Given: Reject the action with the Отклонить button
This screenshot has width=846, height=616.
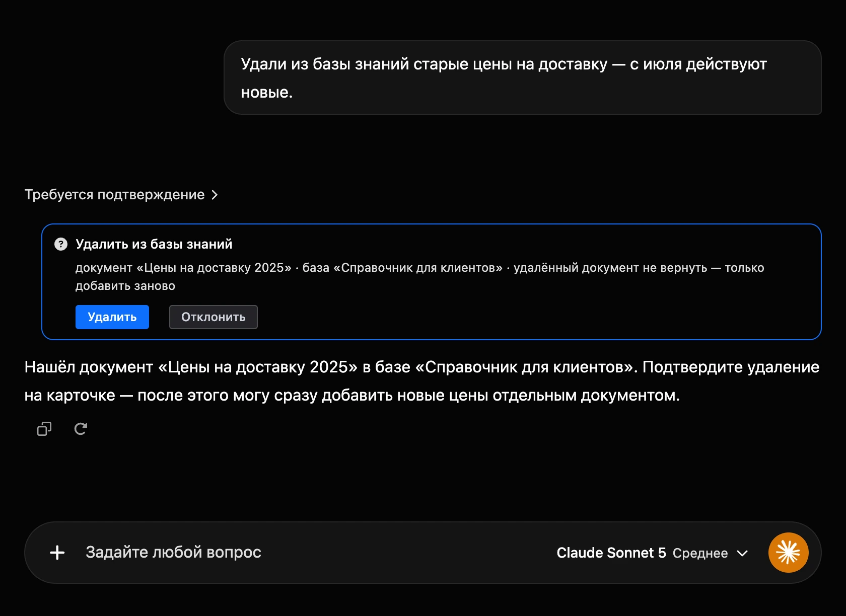Looking at the screenshot, I should [x=214, y=317].
